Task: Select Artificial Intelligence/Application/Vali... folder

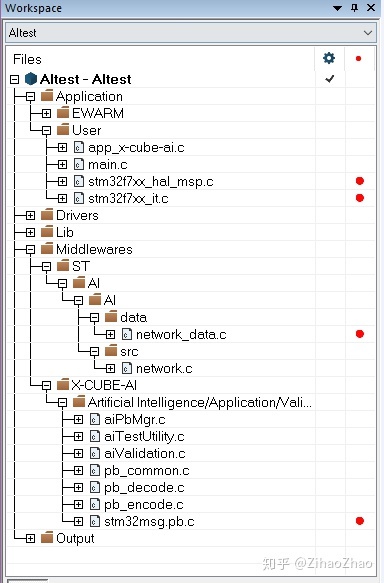Action: pos(200,403)
